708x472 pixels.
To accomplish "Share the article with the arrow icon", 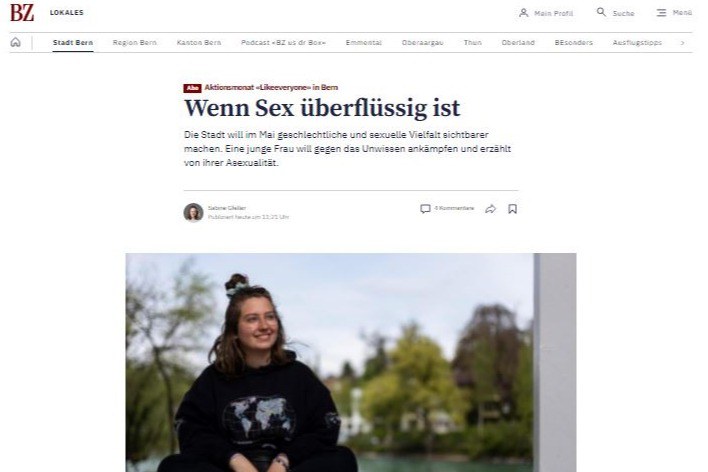I will click(490, 209).
